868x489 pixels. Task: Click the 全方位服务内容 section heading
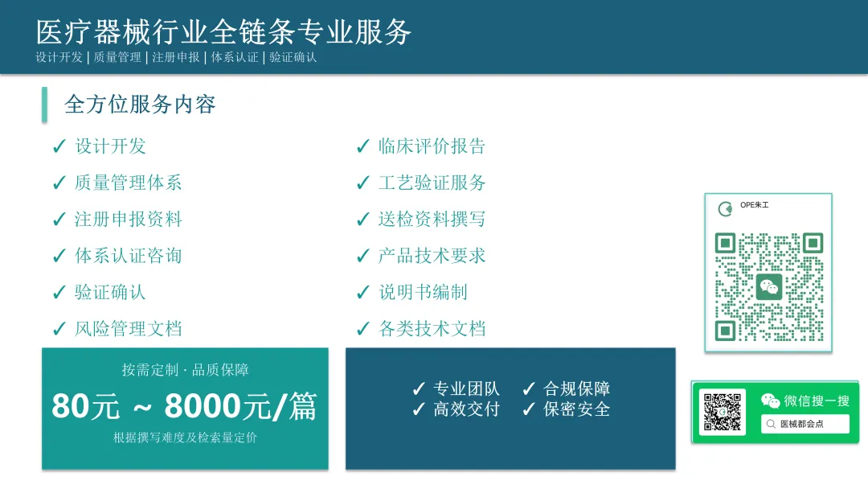click(140, 105)
